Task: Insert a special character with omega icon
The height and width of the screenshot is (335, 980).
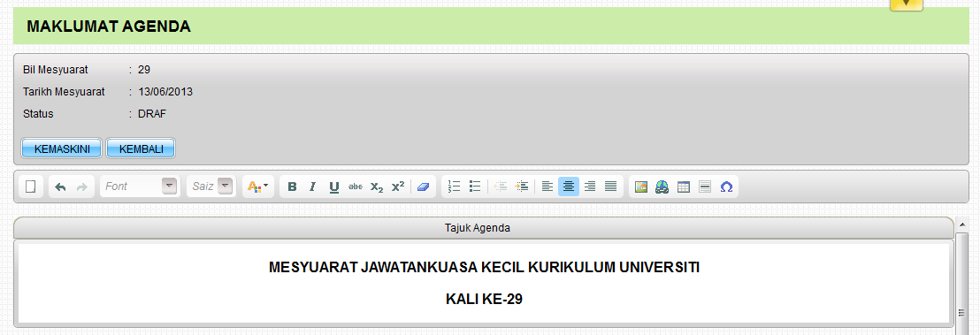Action: click(x=725, y=187)
